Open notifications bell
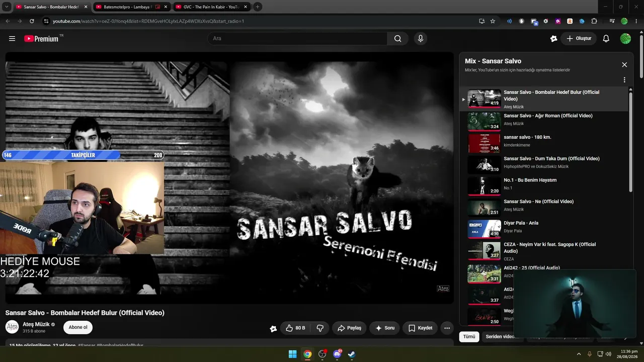 606,39
